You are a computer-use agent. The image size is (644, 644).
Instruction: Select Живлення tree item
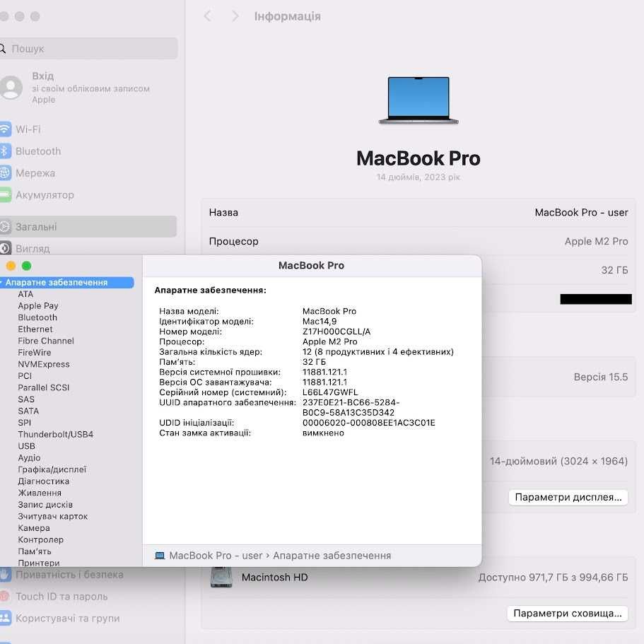coord(40,493)
